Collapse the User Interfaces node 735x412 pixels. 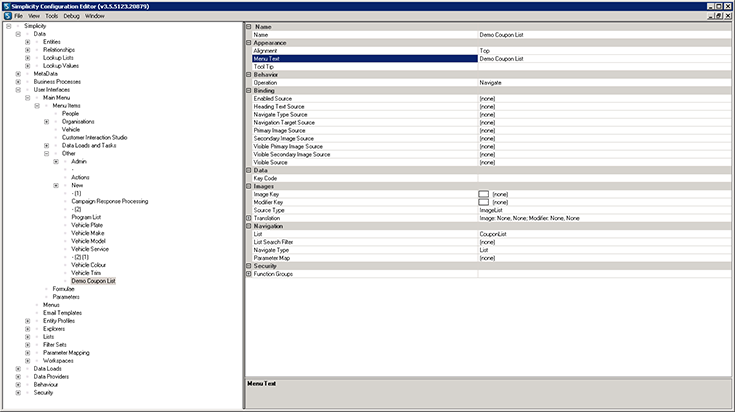(18, 90)
